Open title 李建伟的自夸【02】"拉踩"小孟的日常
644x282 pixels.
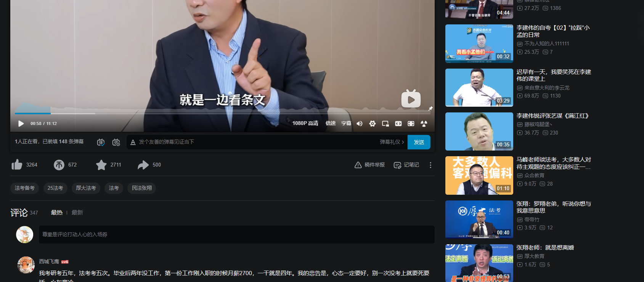point(553,31)
